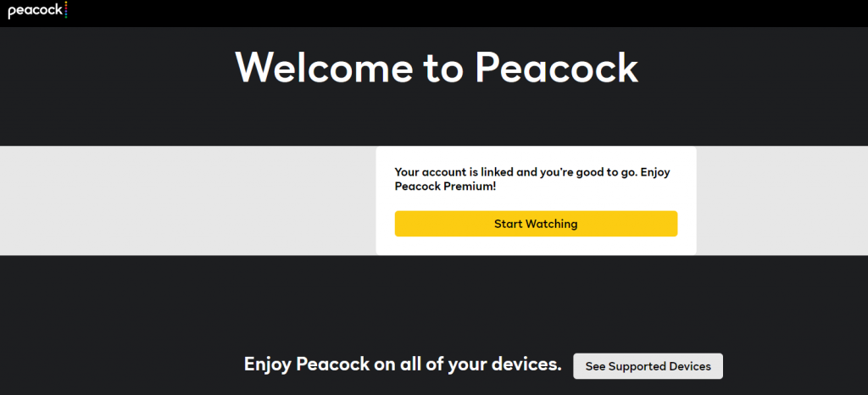Screen dimensions: 868x395
Task: Click the light gray band left of the card
Action: pyautogui.click(x=188, y=200)
